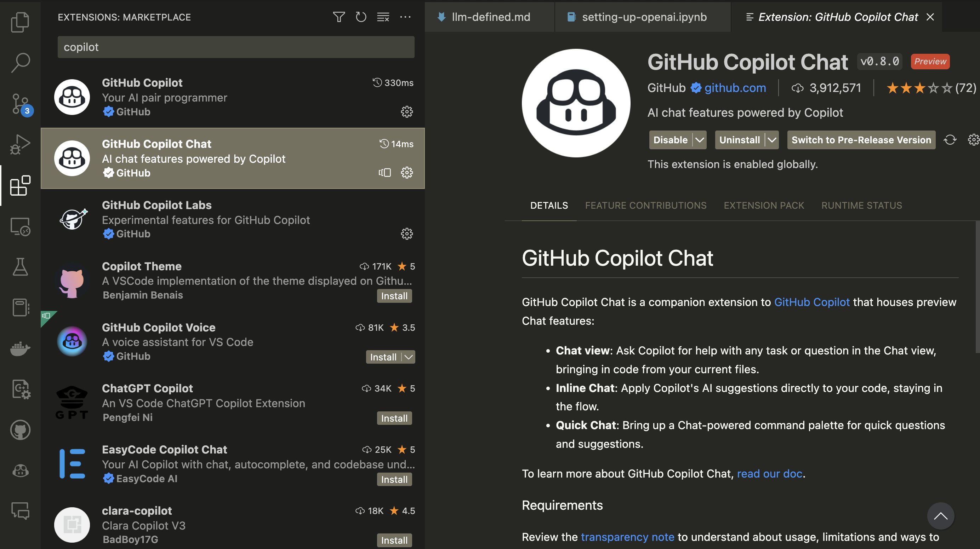The image size is (980, 549).
Task: Disable the GitHub Copilot Chat extension
Action: click(x=670, y=140)
